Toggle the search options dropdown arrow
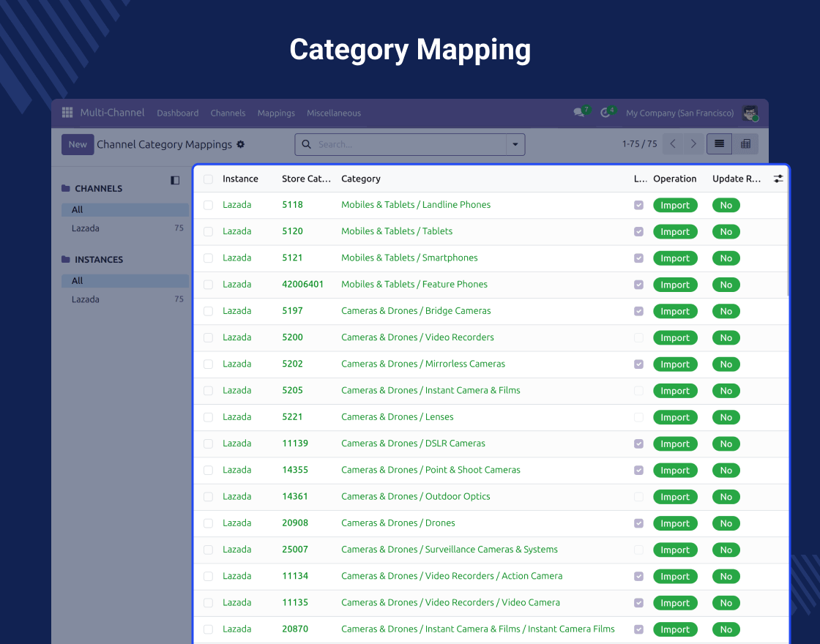 pos(515,144)
